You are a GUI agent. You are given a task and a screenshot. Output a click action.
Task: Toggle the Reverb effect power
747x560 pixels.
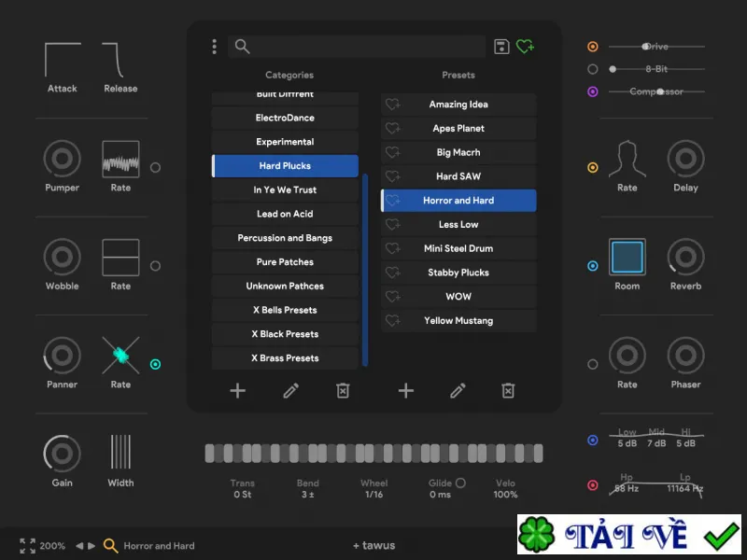pos(593,266)
